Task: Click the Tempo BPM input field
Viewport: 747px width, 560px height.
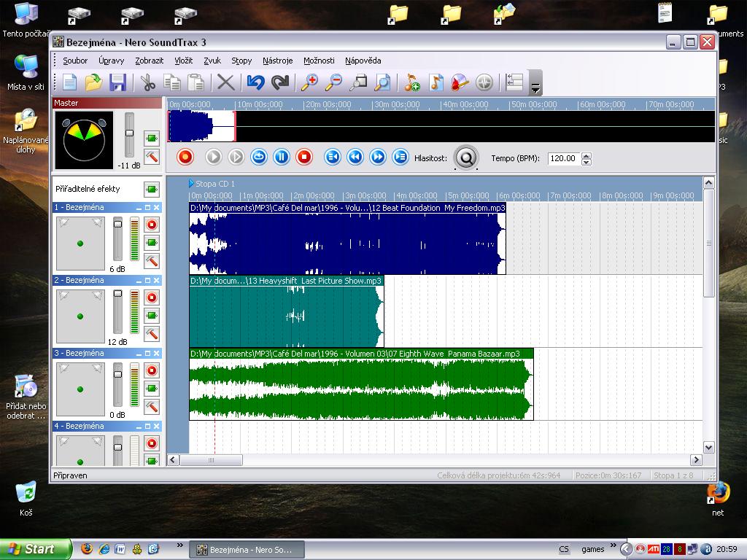Action: pyautogui.click(x=565, y=158)
